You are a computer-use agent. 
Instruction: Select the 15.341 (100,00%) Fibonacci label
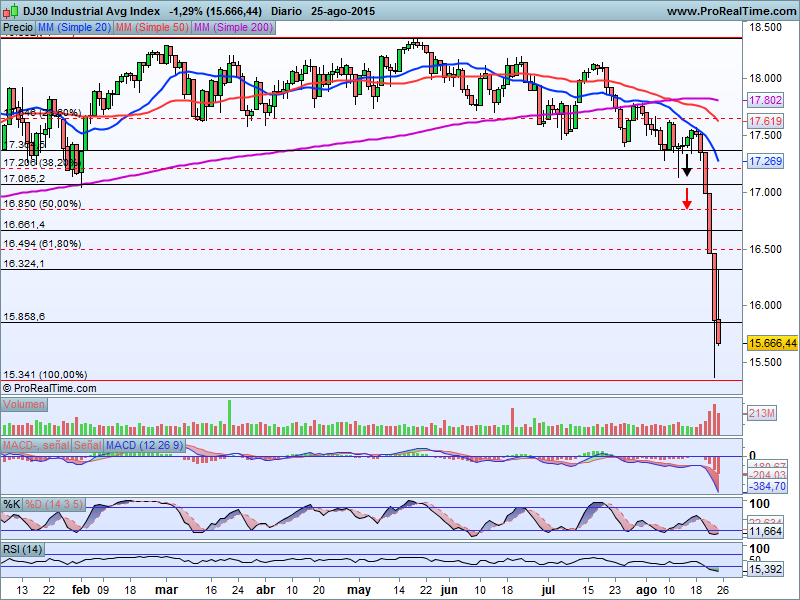pos(45,374)
